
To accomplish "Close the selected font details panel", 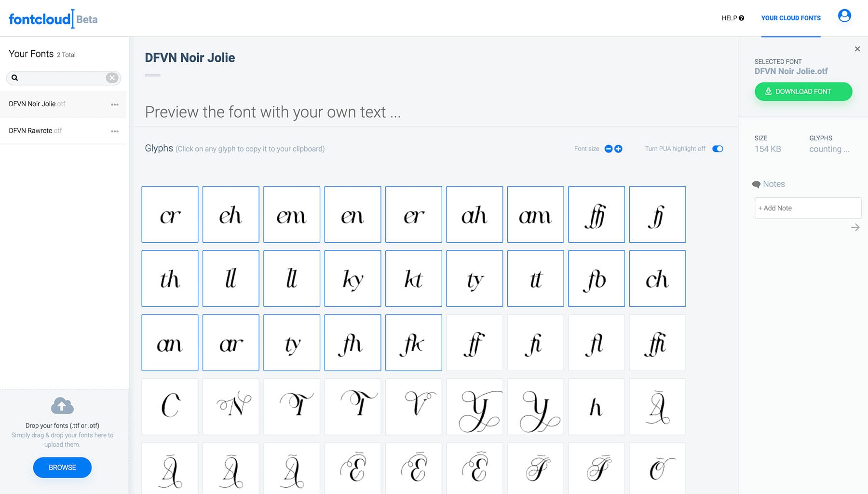I will 857,49.
